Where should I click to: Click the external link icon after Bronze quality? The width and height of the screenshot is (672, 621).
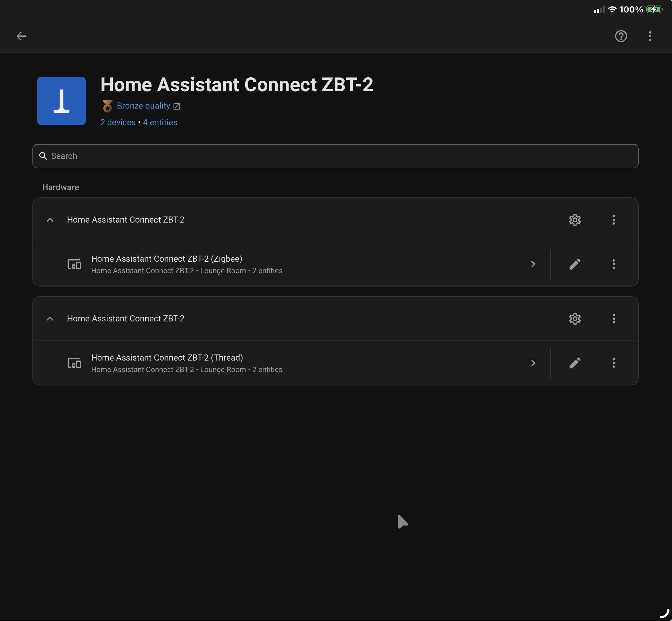pyautogui.click(x=177, y=106)
